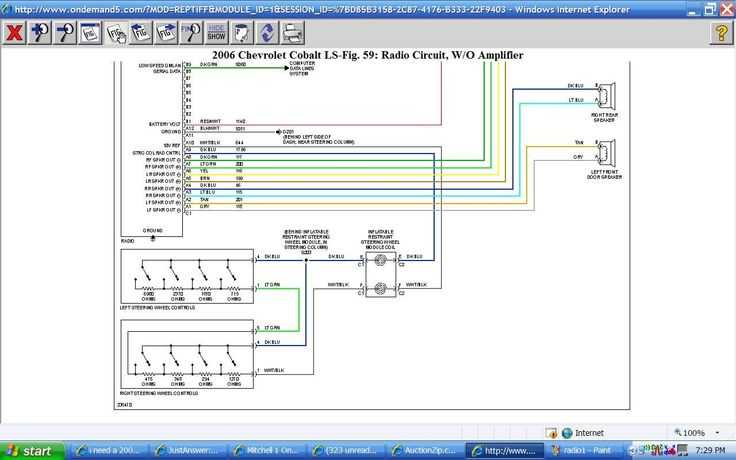Click the paint bucket toolbar icon
Viewport: 736px width, 460px height.
242,33
